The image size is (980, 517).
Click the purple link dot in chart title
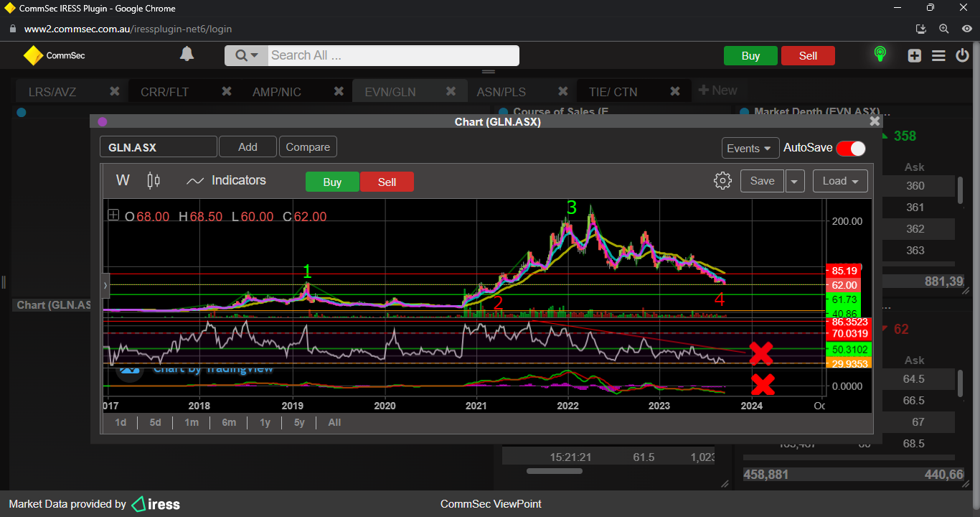point(102,122)
